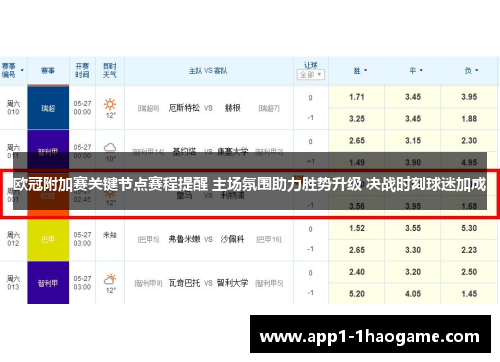This screenshot has height=362, width=500.
Task: Click the match number 周六 013
Action: pyautogui.click(x=13, y=283)
